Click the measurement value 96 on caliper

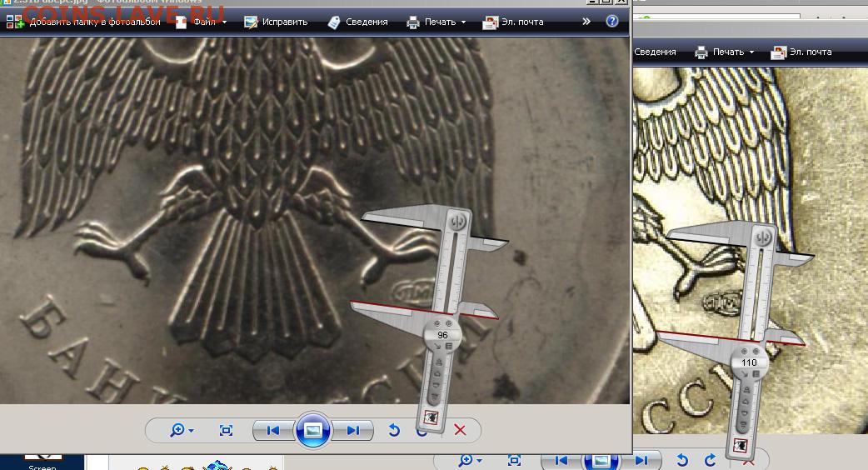[442, 335]
